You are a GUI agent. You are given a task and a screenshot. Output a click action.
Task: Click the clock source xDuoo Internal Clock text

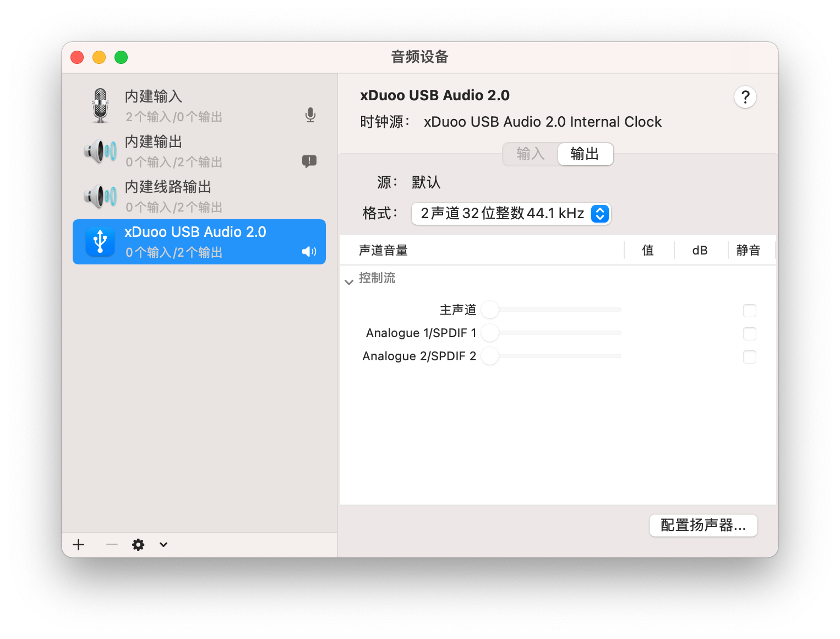pos(543,122)
